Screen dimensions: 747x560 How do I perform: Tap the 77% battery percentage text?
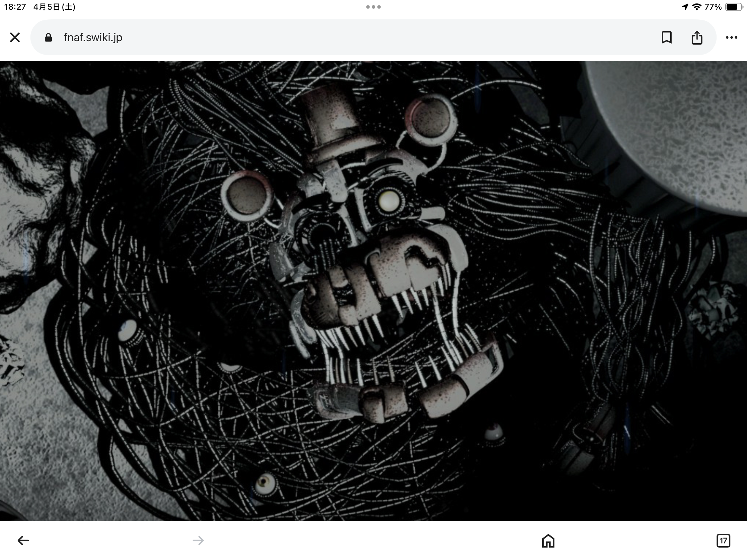713,7
